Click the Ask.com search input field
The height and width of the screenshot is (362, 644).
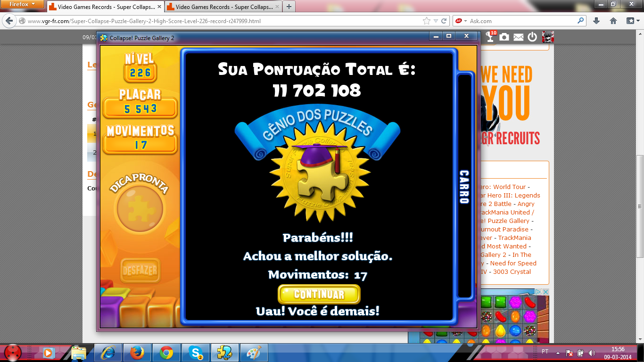pyautogui.click(x=521, y=21)
